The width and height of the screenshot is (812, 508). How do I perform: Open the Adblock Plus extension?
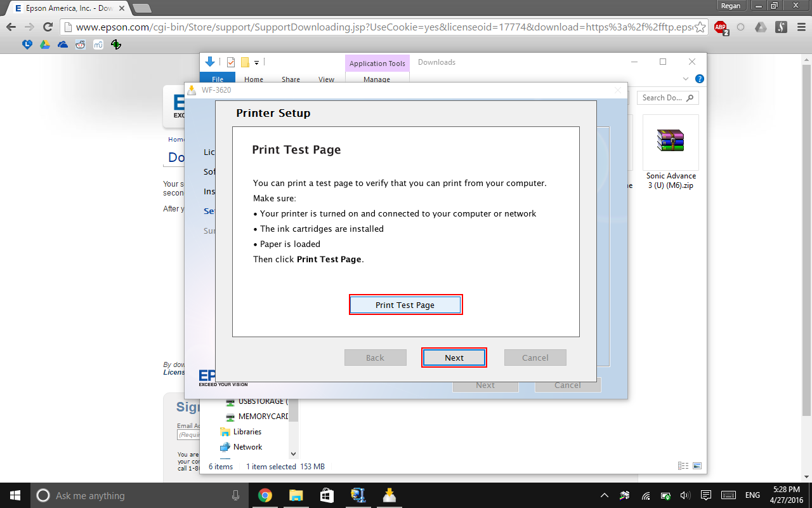pos(721,27)
